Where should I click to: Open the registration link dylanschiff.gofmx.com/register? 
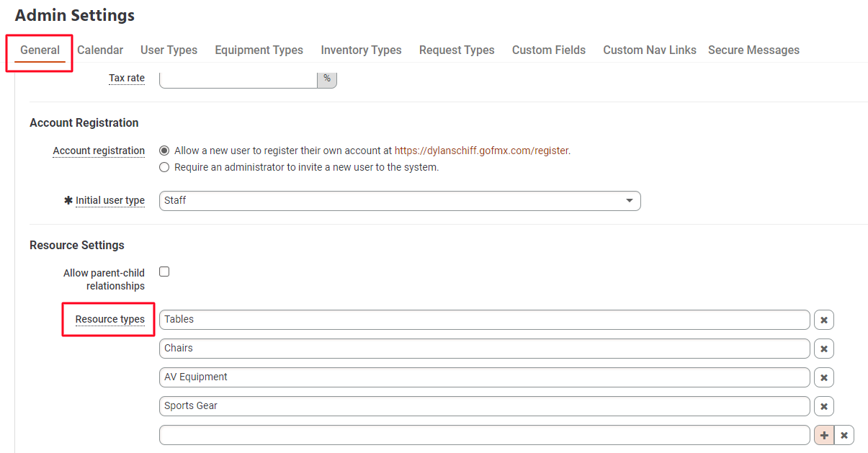click(x=481, y=150)
